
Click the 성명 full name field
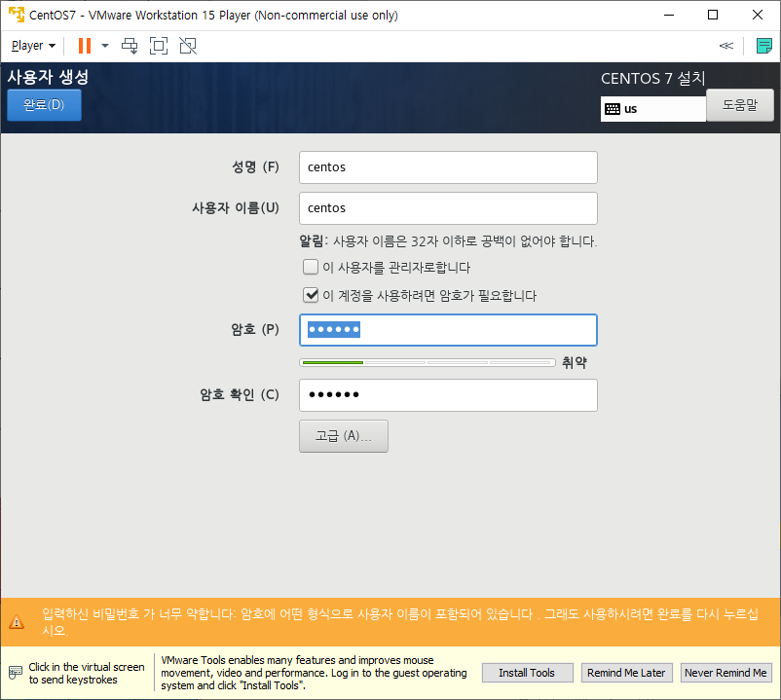[x=448, y=167]
